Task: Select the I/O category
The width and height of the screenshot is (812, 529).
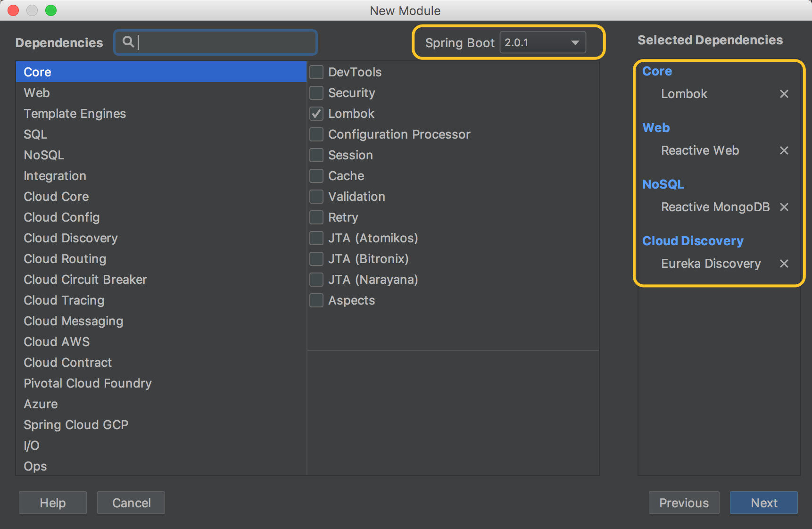Action: coord(161,446)
